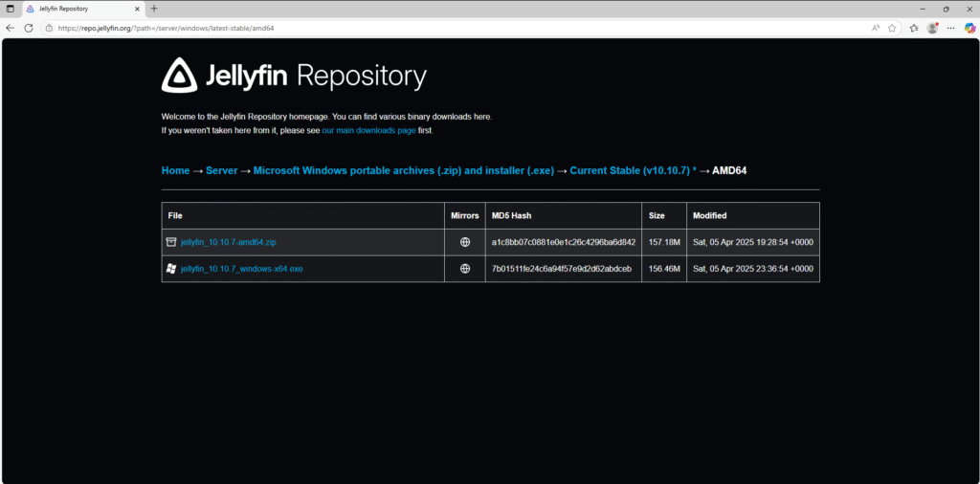Open the tab actions menu icon

[x=10, y=9]
